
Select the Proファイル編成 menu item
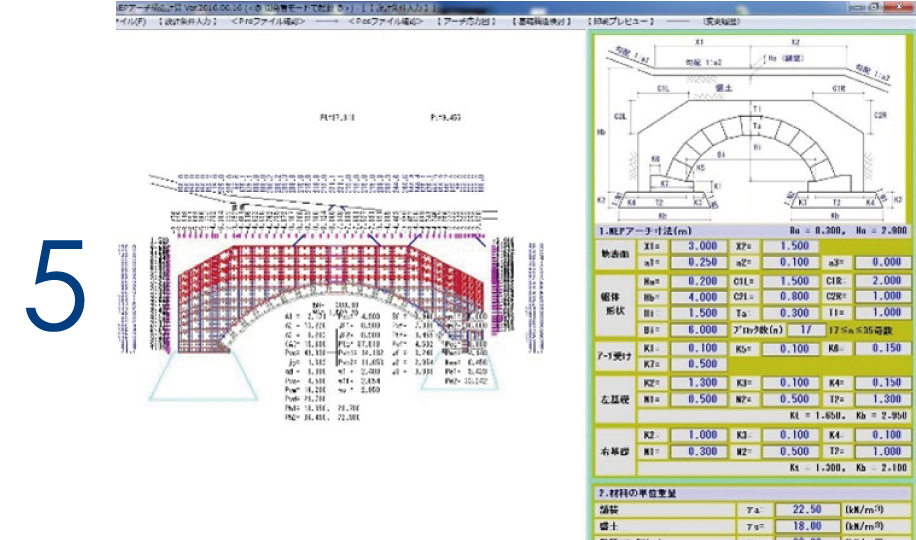coord(269,21)
